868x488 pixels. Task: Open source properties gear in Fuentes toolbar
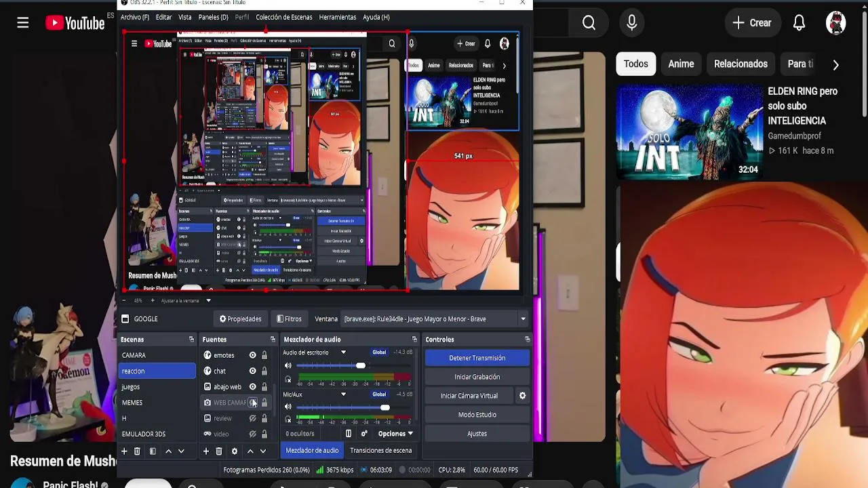(235, 451)
